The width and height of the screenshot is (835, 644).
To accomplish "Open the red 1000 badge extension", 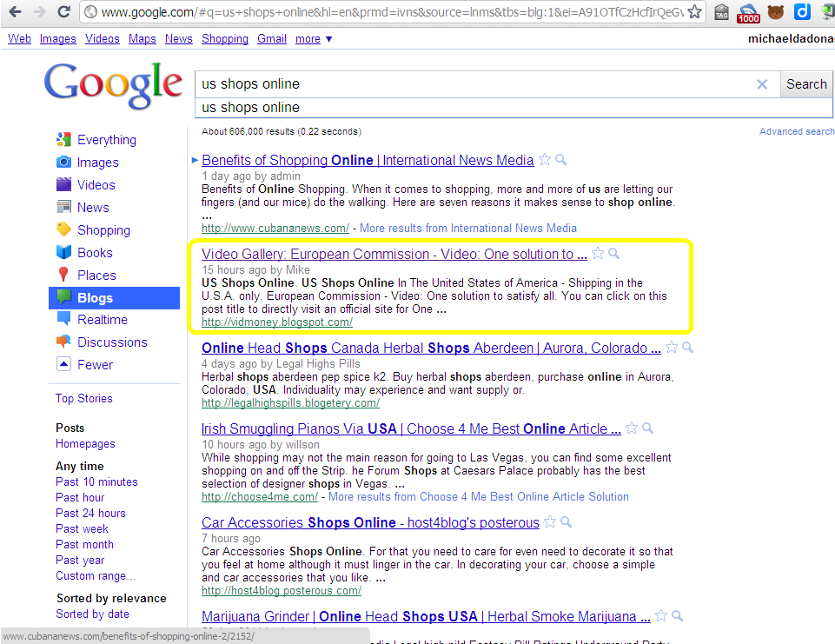I will coord(748,13).
